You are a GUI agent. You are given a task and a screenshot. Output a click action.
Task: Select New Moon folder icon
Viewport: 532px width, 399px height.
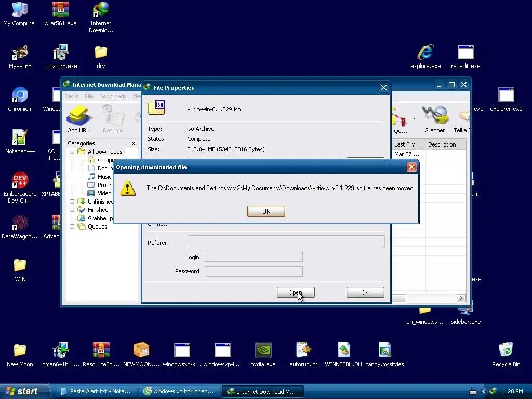(x=20, y=354)
